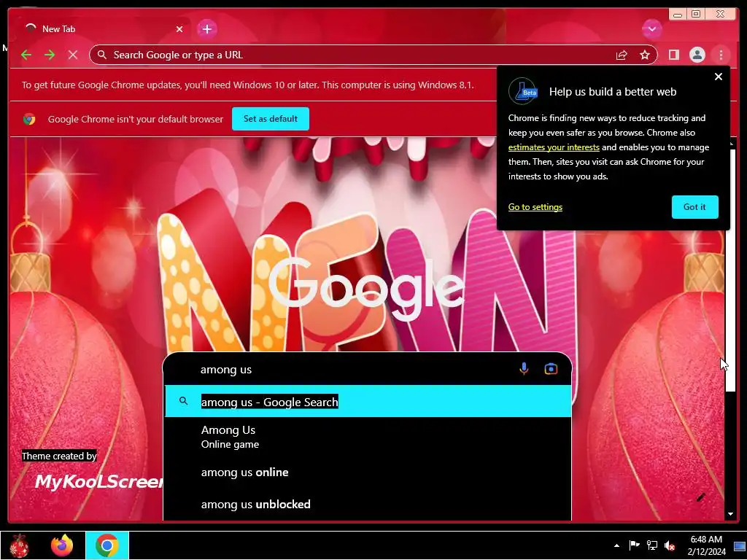Viewport: 747px width, 560px height.
Task: Go back with the green left arrow
Action: tap(26, 55)
